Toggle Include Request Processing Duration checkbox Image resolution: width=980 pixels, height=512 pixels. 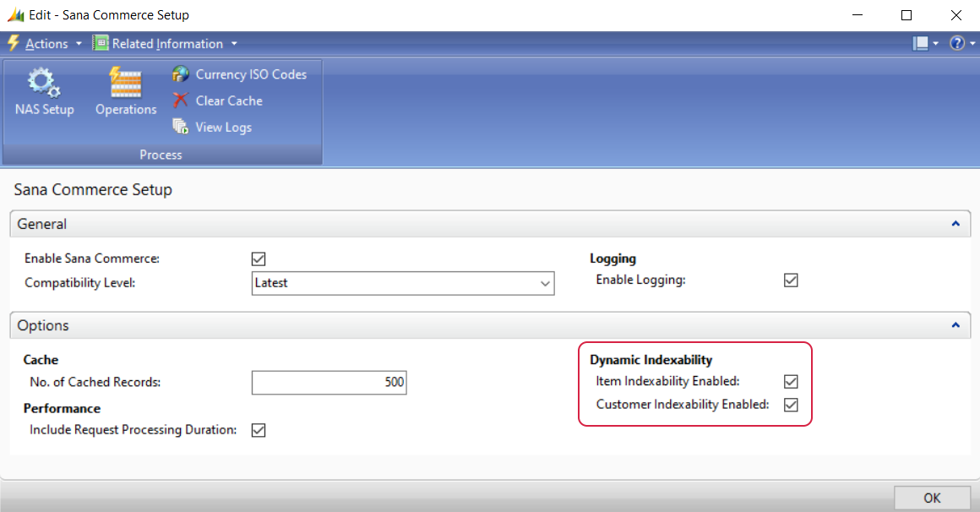coord(259,430)
